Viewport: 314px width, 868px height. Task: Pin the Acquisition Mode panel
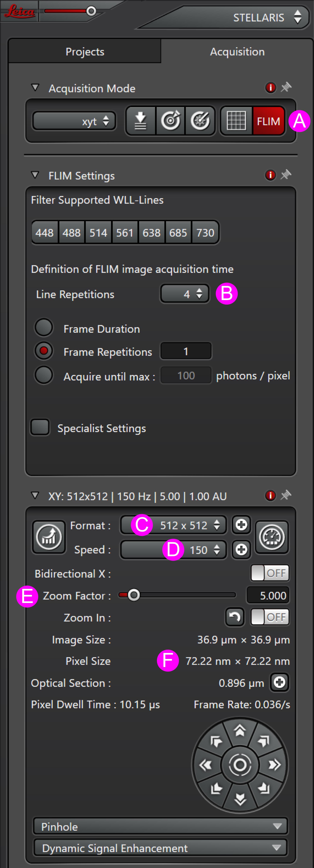[x=286, y=88]
